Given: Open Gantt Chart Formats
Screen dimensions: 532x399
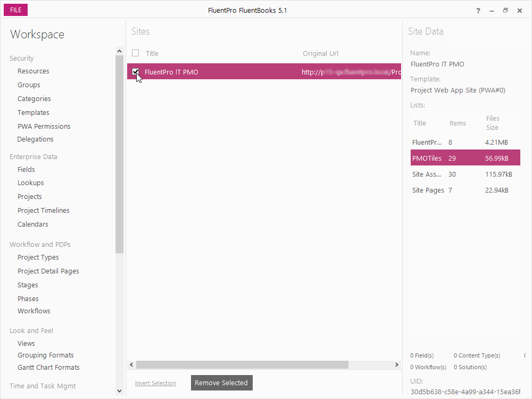Looking at the screenshot, I should pyautogui.click(x=48, y=367).
